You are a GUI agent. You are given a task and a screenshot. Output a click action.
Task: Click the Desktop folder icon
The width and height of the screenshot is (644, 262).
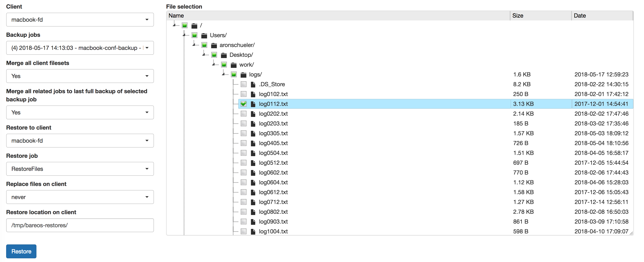click(224, 55)
